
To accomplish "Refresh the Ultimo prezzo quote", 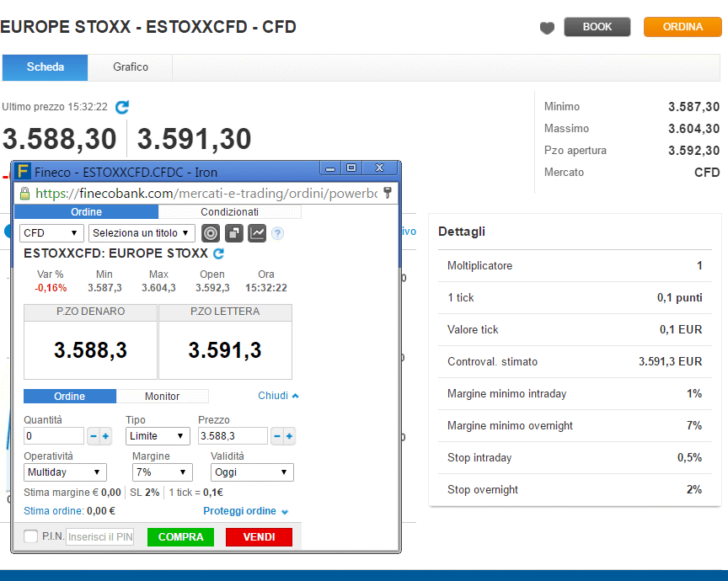I will tap(122, 107).
